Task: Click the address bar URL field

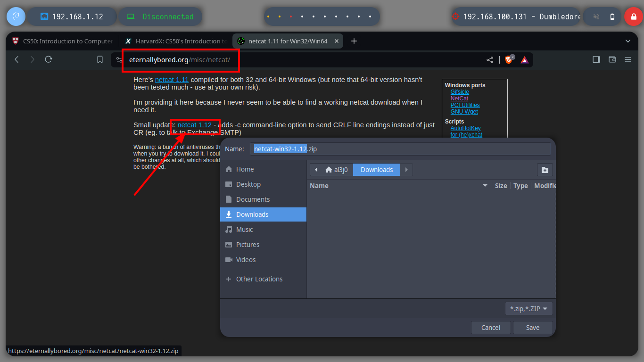Action: 302,60
